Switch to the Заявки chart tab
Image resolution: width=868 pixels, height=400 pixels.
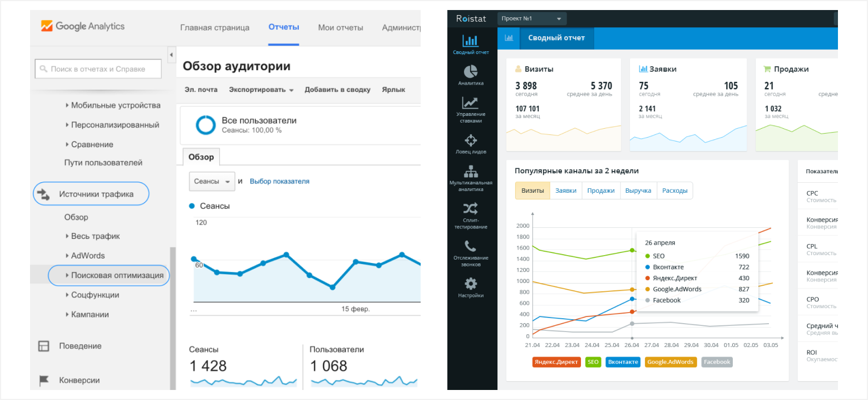tap(566, 191)
